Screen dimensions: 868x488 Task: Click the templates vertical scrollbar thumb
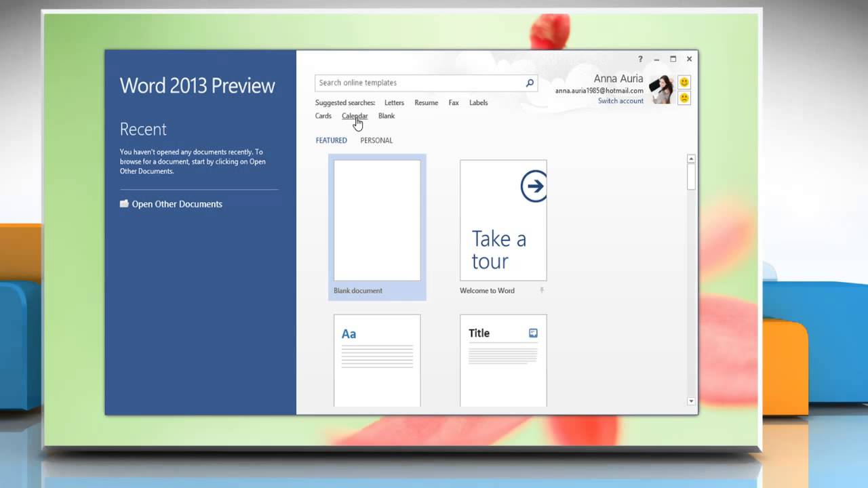[x=691, y=177]
